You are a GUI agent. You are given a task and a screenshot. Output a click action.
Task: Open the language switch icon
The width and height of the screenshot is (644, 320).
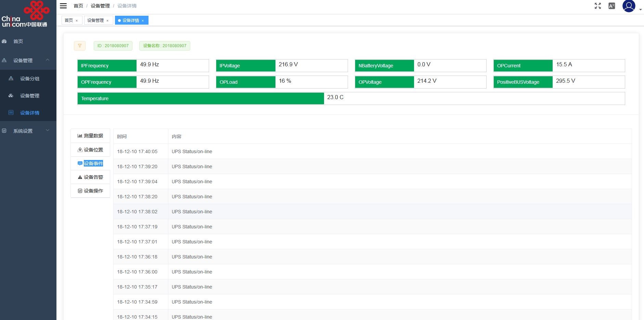[x=612, y=6]
